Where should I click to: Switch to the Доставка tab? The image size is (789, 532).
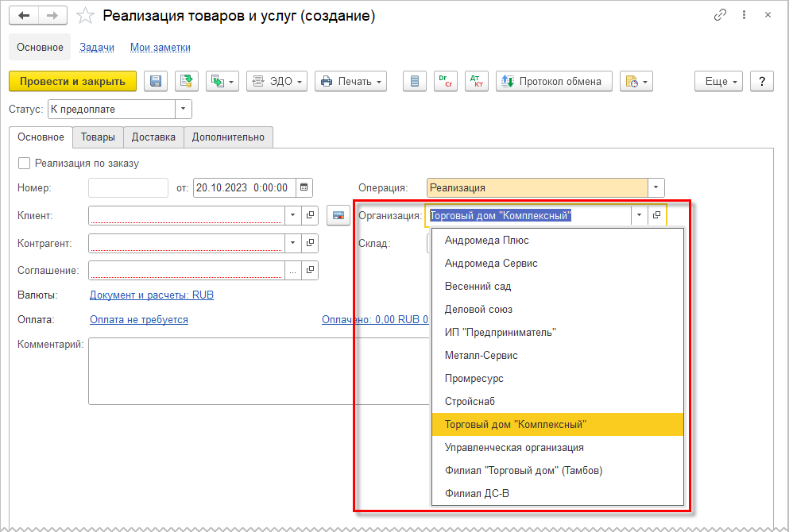(153, 137)
